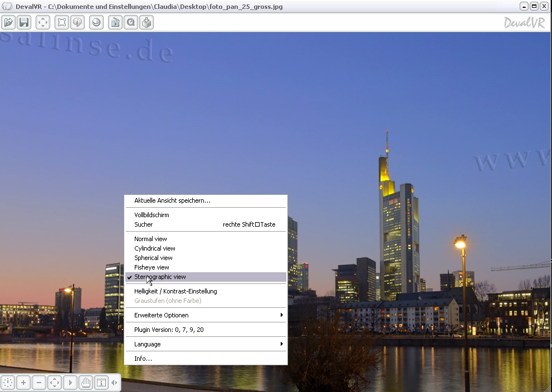The width and height of the screenshot is (552, 392).
Task: Choose Cylindrical view from the menu
Action: pyautogui.click(x=155, y=248)
